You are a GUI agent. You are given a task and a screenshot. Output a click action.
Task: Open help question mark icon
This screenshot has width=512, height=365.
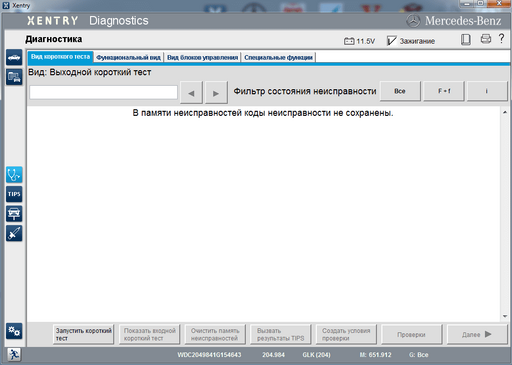click(501, 39)
